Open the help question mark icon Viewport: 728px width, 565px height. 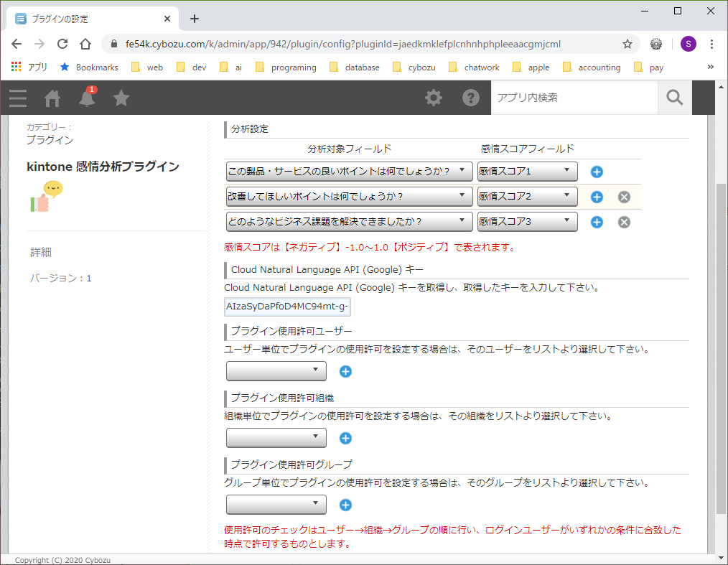click(470, 98)
